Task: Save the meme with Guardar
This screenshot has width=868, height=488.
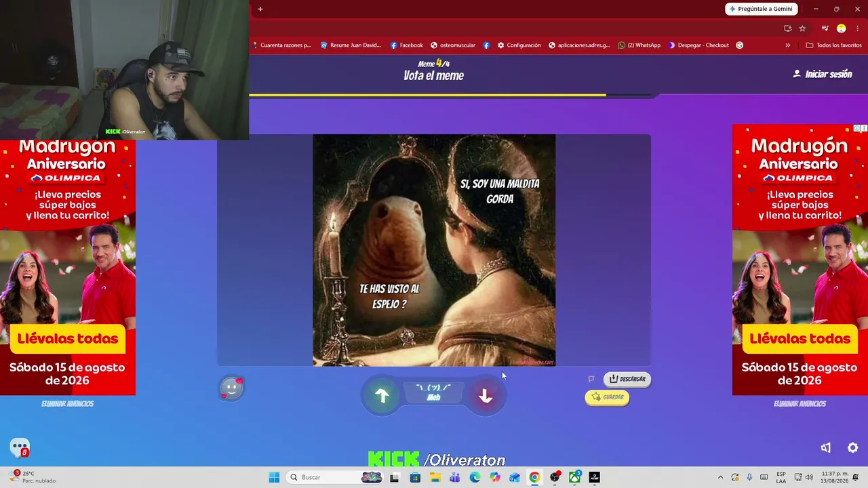Action: point(607,397)
